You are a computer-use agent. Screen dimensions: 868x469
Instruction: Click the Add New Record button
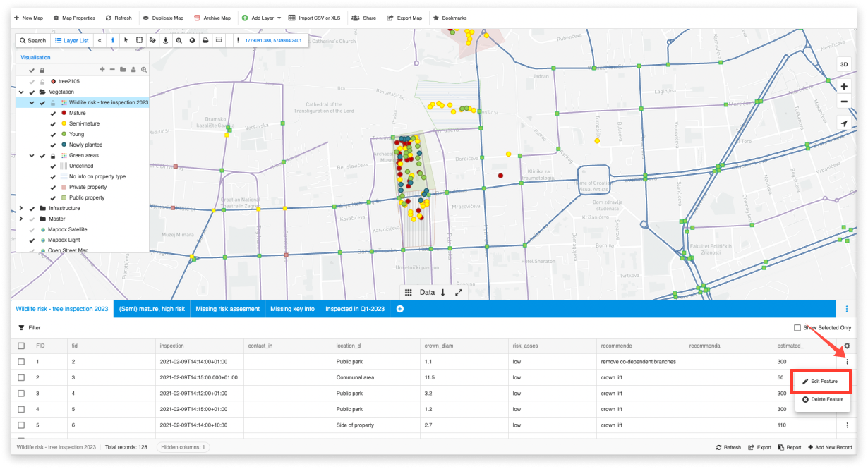pos(829,447)
